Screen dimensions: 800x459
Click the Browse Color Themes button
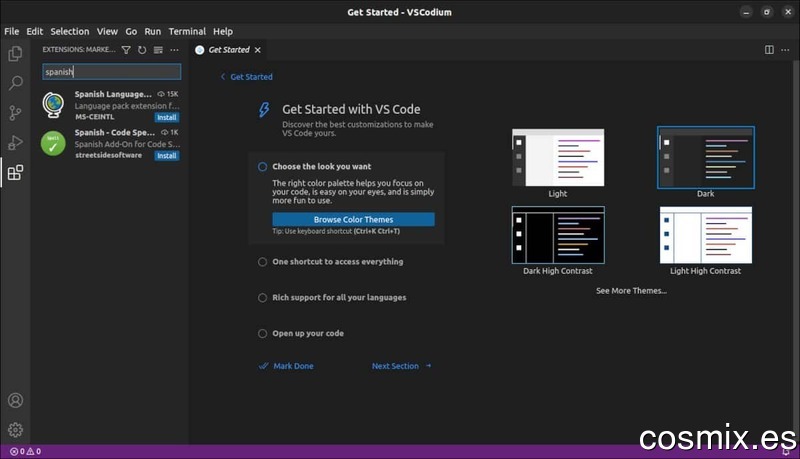pyautogui.click(x=354, y=219)
